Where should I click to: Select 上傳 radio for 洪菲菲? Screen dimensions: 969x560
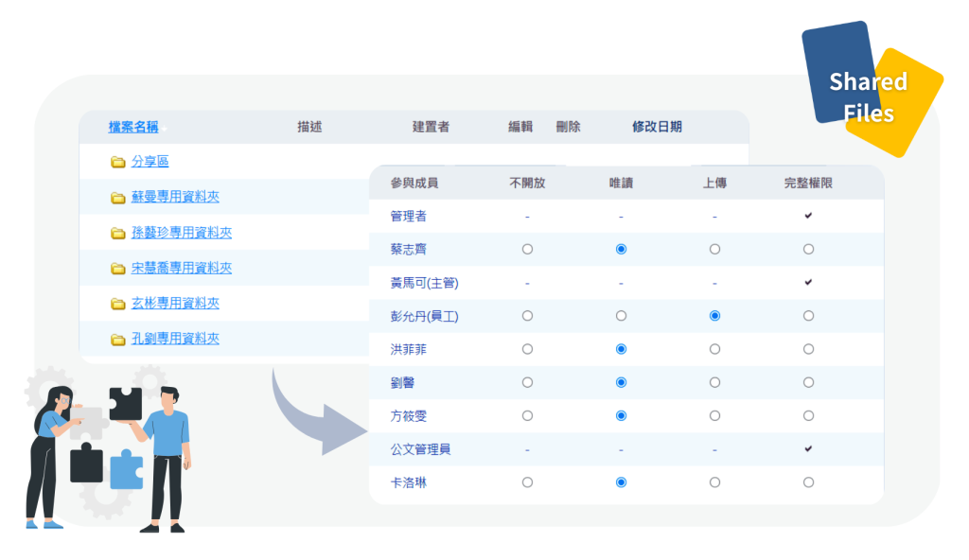714,349
